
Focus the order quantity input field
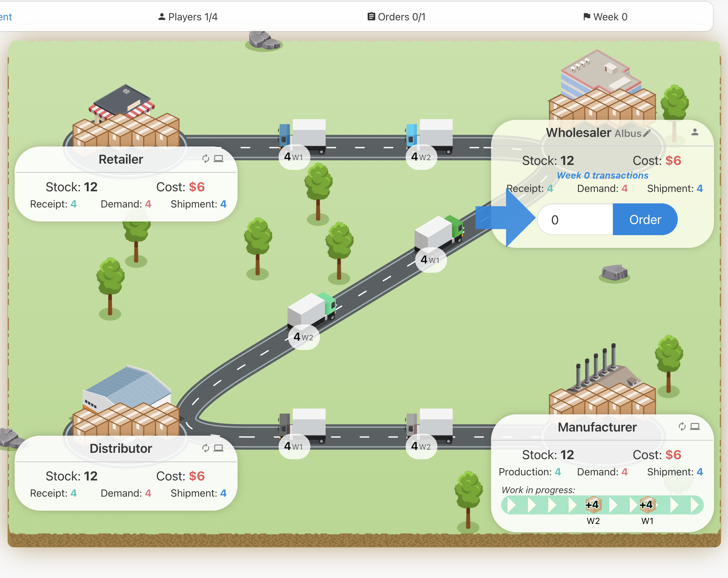575,220
